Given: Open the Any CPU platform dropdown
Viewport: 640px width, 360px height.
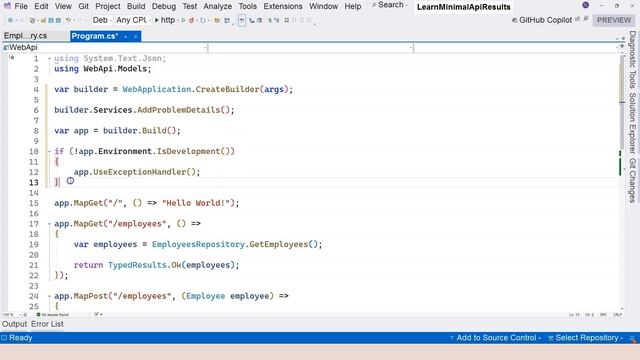Looking at the screenshot, I should [133, 20].
